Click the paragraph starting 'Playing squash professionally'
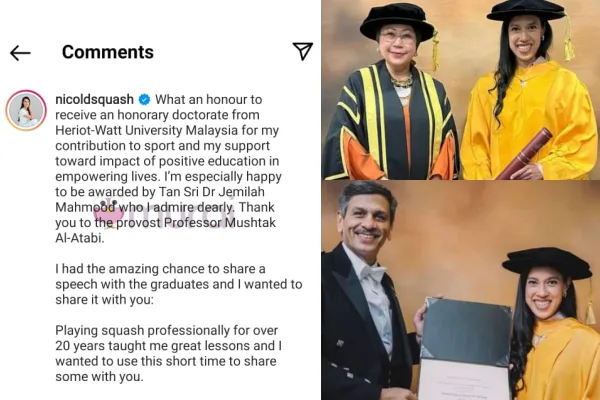The width and height of the screenshot is (600, 400). coord(169,353)
